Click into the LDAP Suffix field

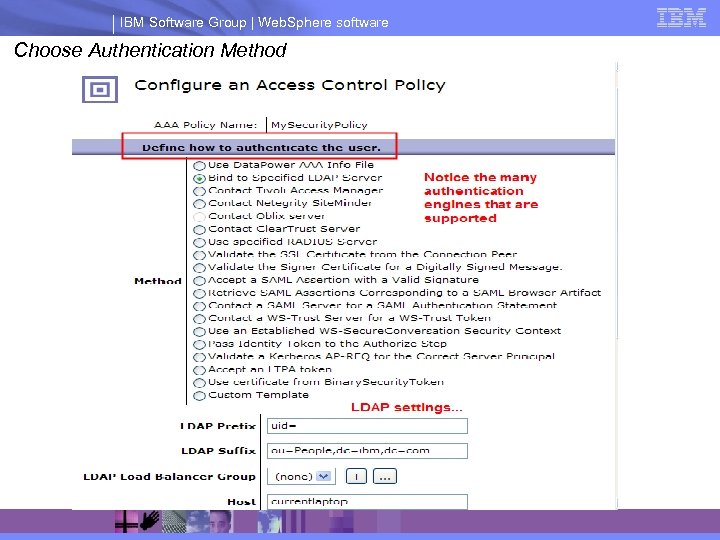pyautogui.click(x=367, y=450)
